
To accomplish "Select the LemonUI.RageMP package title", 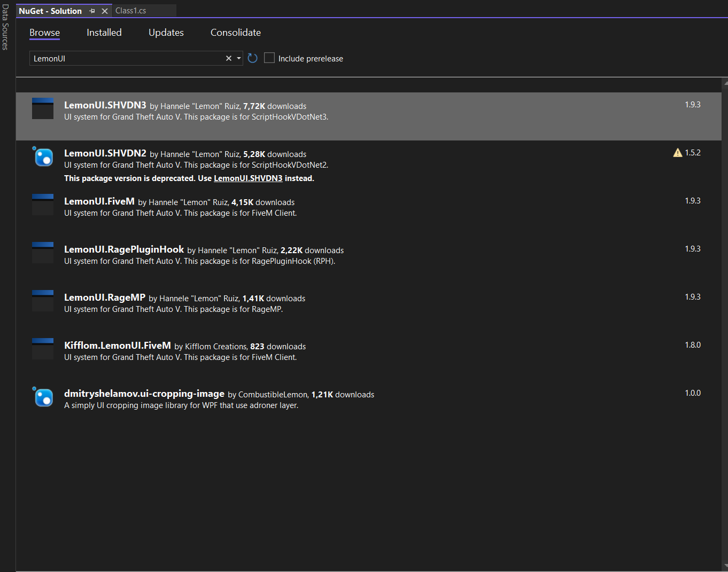I will click(x=105, y=297).
